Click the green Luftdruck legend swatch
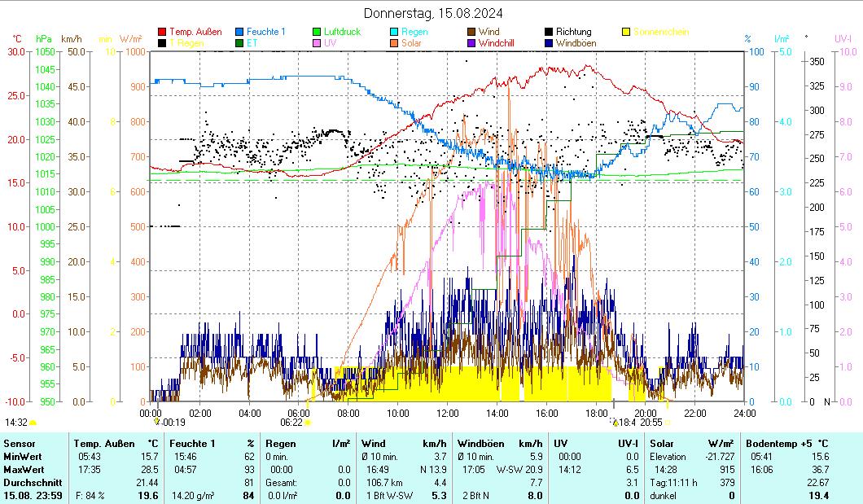This screenshot has width=863, height=504. 317,32
